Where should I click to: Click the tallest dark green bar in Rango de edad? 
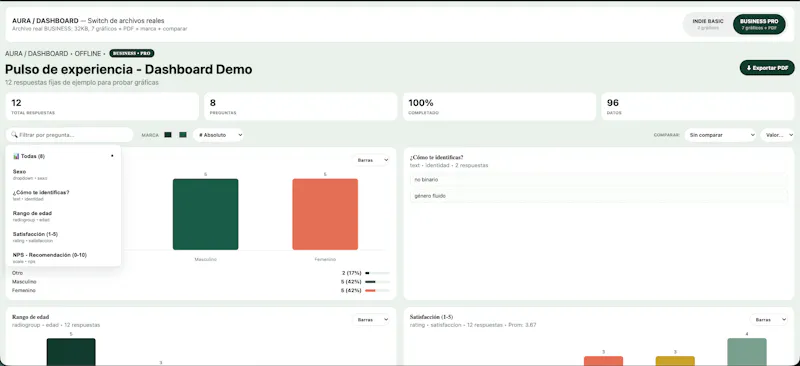coord(71,352)
